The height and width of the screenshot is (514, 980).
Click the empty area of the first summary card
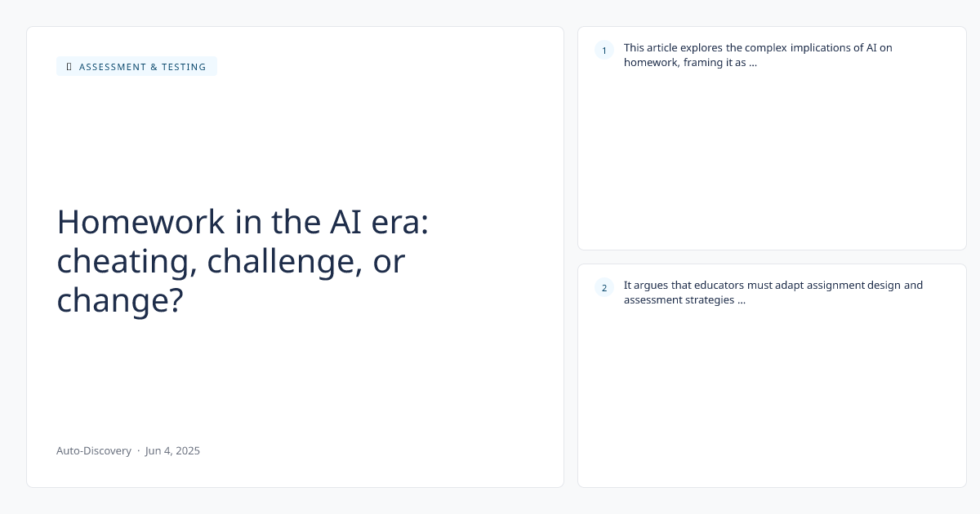[772, 163]
